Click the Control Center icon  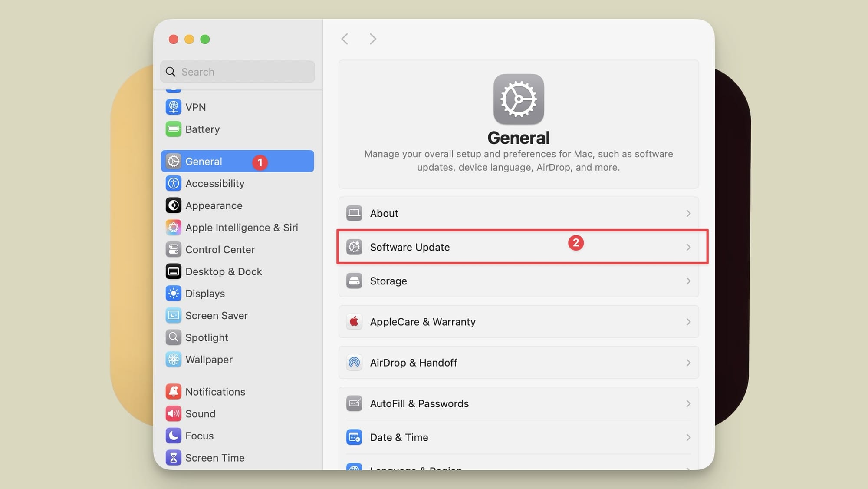173,249
